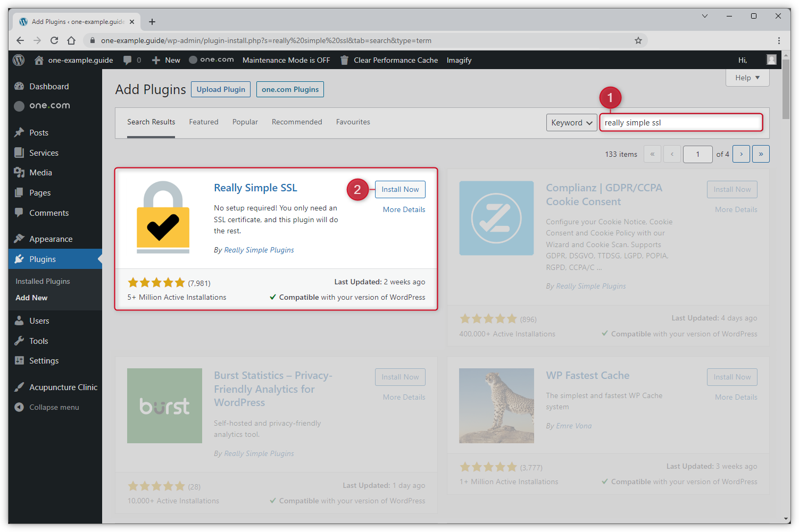Click the Dashboard sidebar icon

click(x=19, y=86)
